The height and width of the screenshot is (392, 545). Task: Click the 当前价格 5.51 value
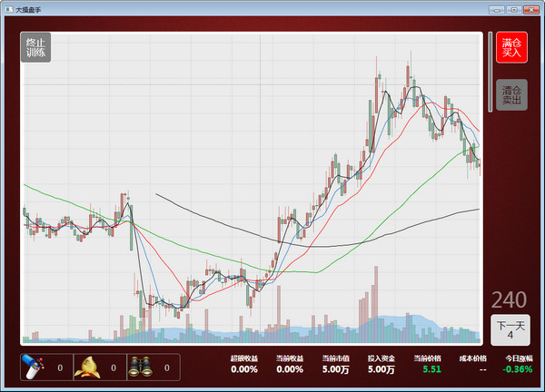431,369
